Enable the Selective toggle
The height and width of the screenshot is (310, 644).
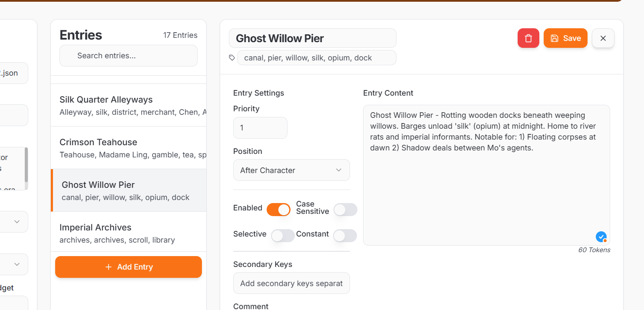(x=283, y=236)
